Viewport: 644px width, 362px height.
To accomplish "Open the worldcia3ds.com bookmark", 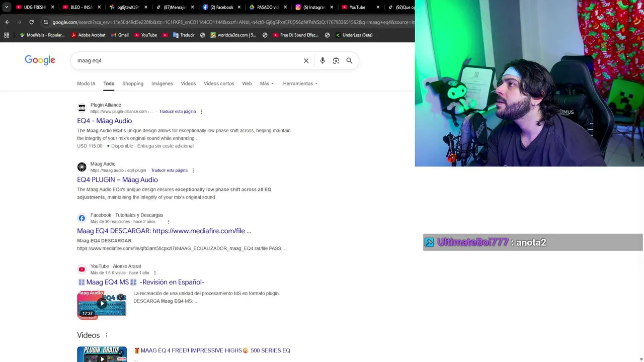I will point(233,35).
